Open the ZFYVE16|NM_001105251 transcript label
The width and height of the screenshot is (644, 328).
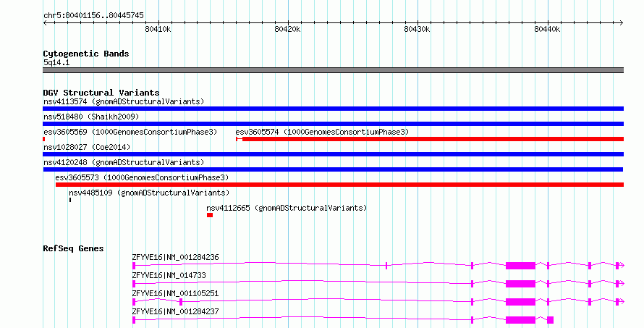coord(175,293)
